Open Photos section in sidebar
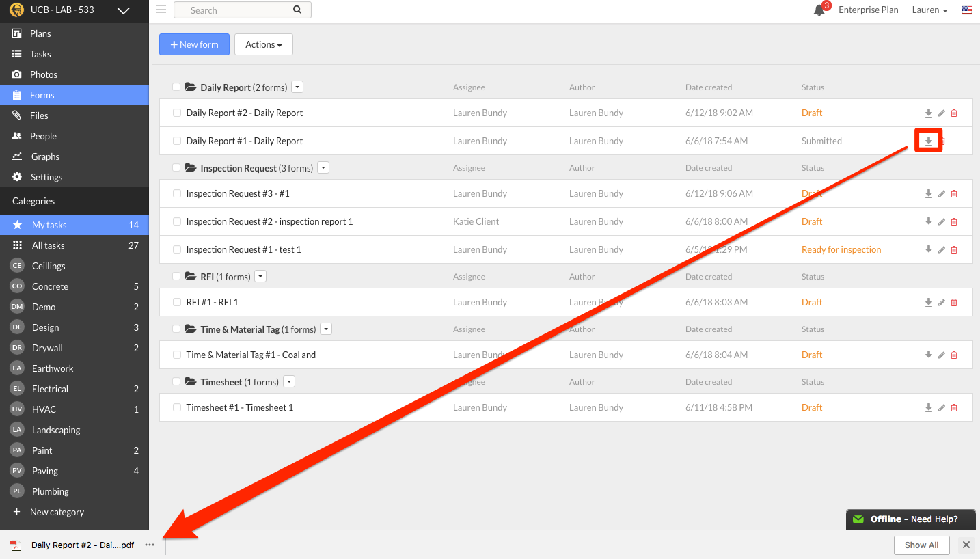The width and height of the screenshot is (980, 559). coord(74,74)
